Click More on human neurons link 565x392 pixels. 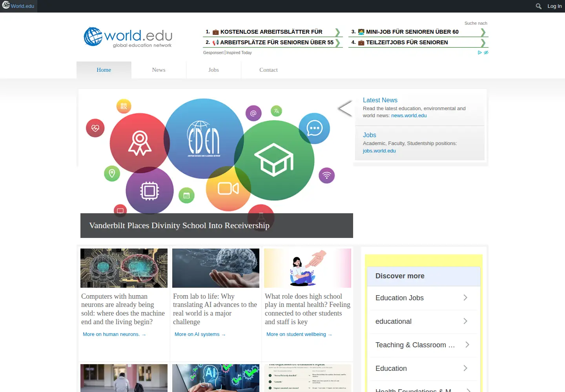click(x=114, y=334)
